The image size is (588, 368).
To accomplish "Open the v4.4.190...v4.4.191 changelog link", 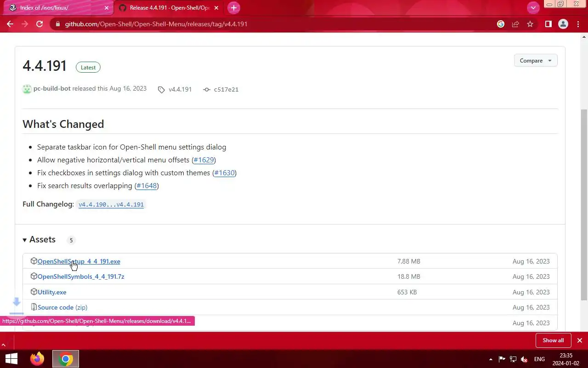I will (111, 205).
